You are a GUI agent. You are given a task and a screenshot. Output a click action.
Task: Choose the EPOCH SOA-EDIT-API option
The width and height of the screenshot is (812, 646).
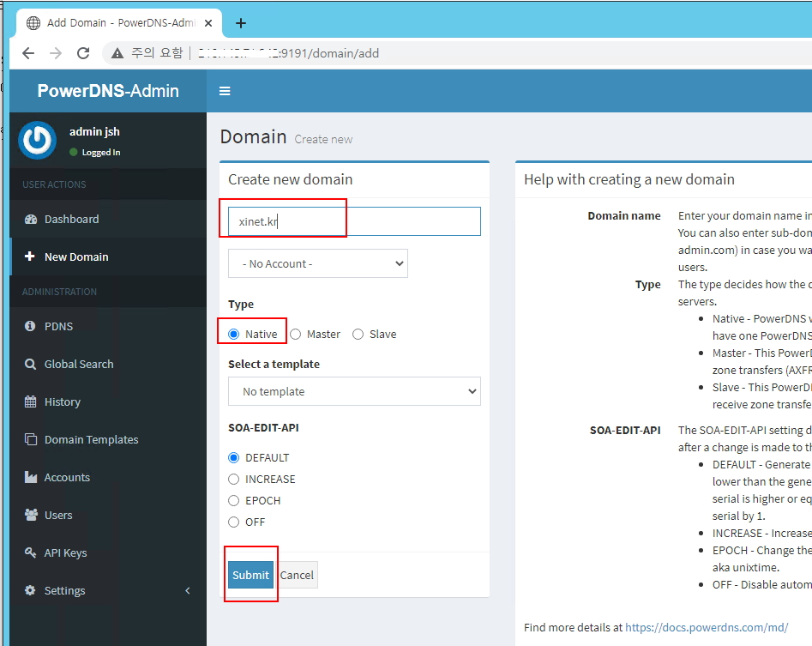click(234, 501)
